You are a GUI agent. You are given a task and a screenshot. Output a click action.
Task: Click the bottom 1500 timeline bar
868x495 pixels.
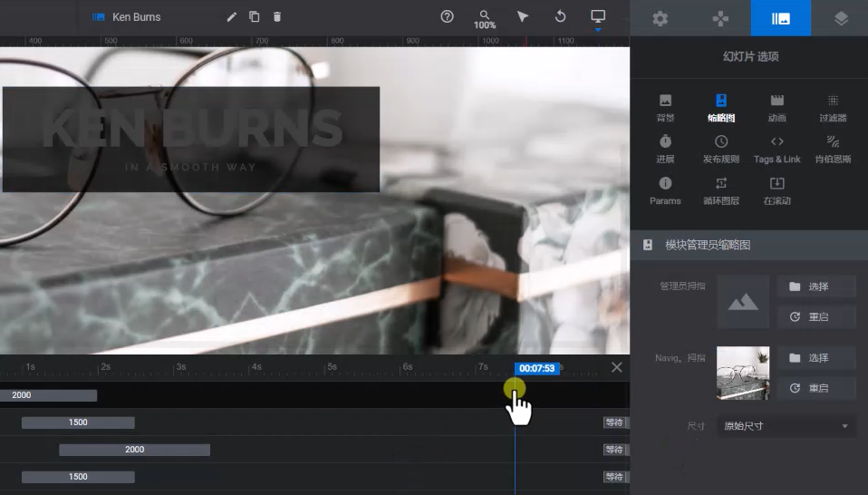pyautogui.click(x=78, y=477)
